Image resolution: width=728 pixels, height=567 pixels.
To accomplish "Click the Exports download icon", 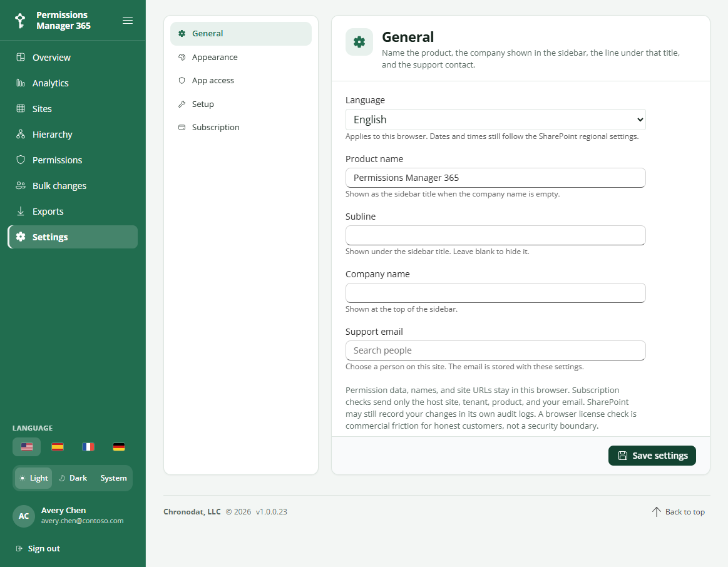I will coord(21,211).
